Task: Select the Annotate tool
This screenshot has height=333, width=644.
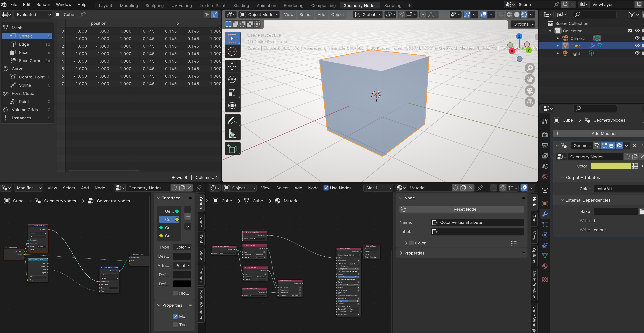Action: (232, 120)
